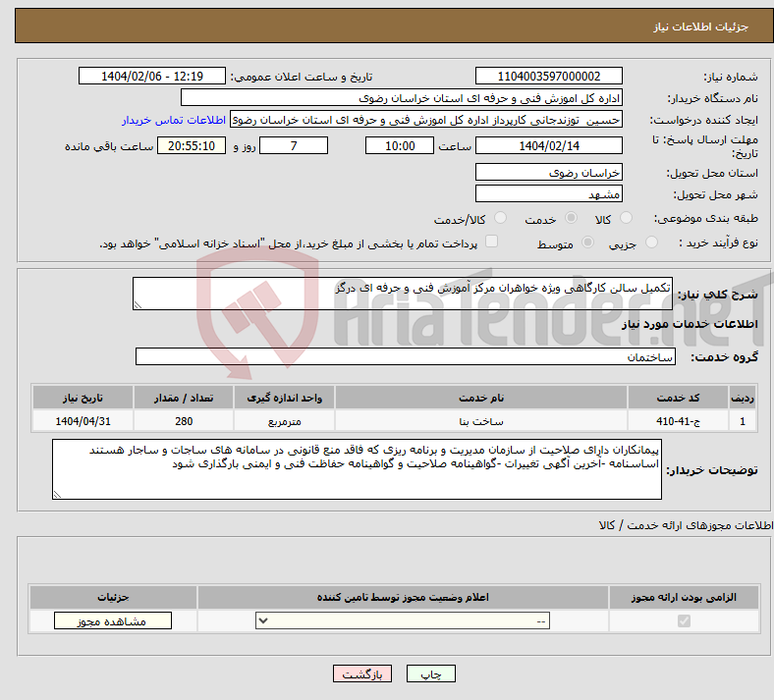Viewport: 774px width, 700px height.
Task: Click the مشاهده مجوز button
Action: (x=113, y=620)
